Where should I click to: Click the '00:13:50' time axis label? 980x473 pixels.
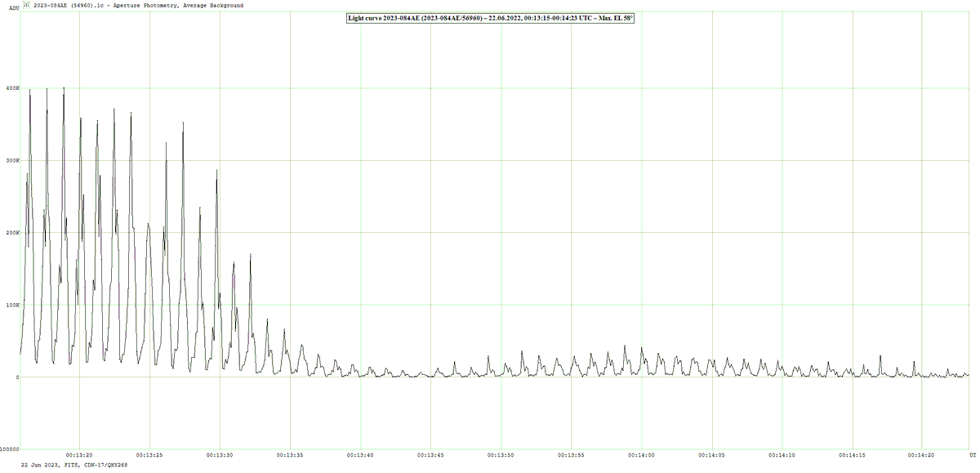point(501,454)
